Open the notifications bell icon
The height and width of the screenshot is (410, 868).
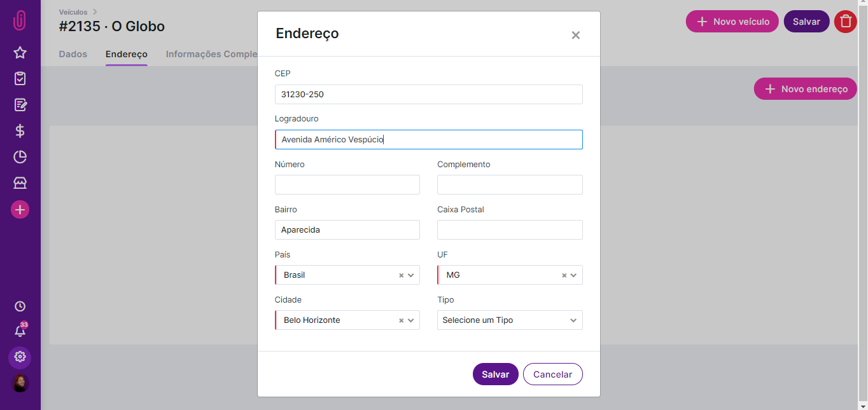point(20,331)
